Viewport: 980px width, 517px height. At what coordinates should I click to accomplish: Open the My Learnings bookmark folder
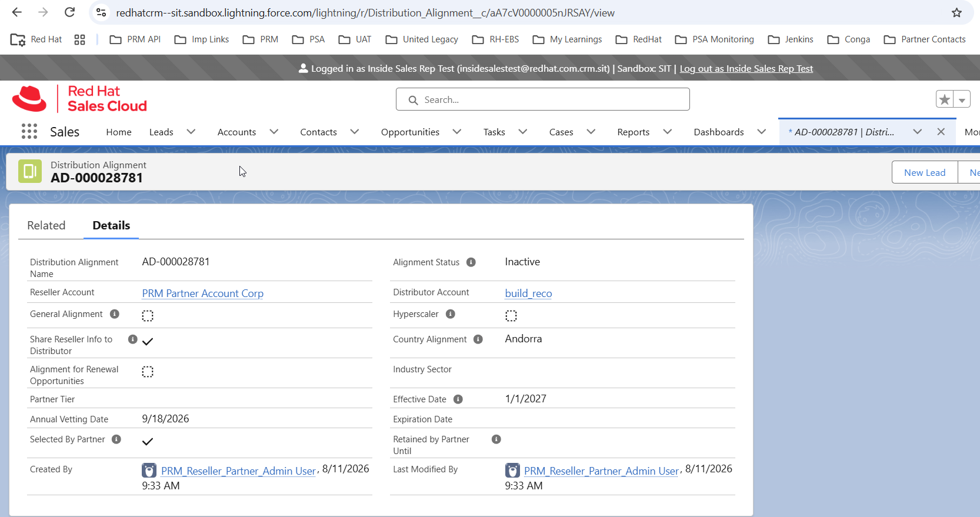[x=567, y=39]
